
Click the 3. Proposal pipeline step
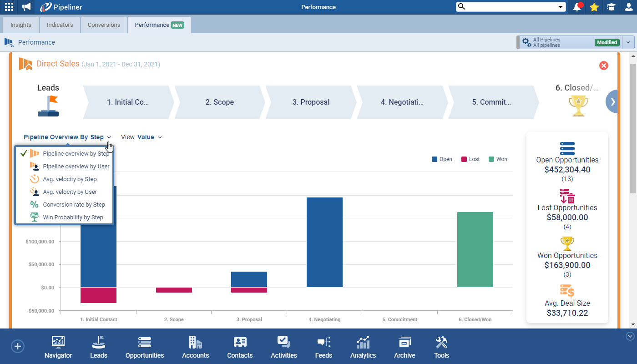[x=311, y=102]
